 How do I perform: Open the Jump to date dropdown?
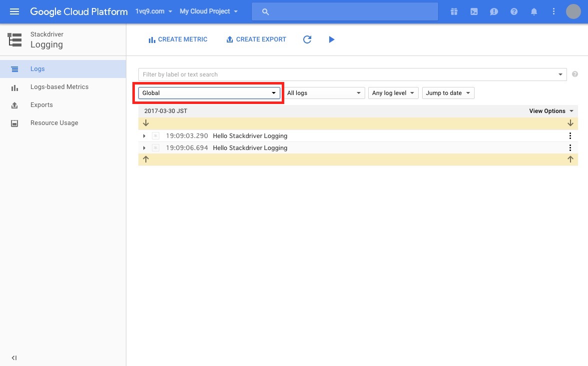[448, 93]
